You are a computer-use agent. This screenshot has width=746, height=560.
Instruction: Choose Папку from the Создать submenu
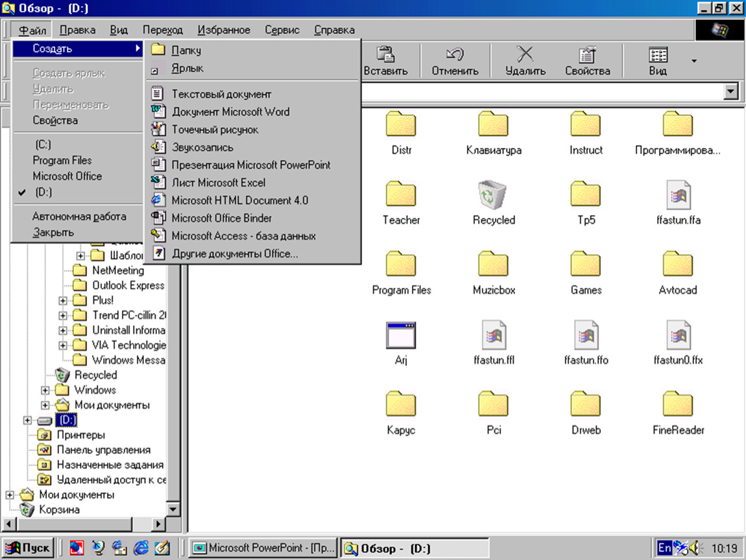[252, 50]
